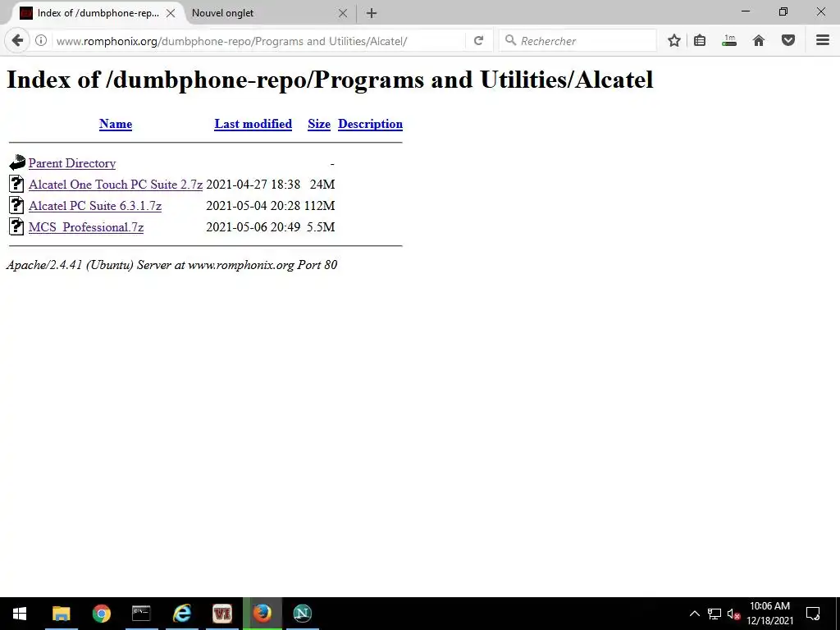840x630 pixels.
Task: Click file icon beside Alcatel PC Suite 6.3.1
Action: pos(16,205)
